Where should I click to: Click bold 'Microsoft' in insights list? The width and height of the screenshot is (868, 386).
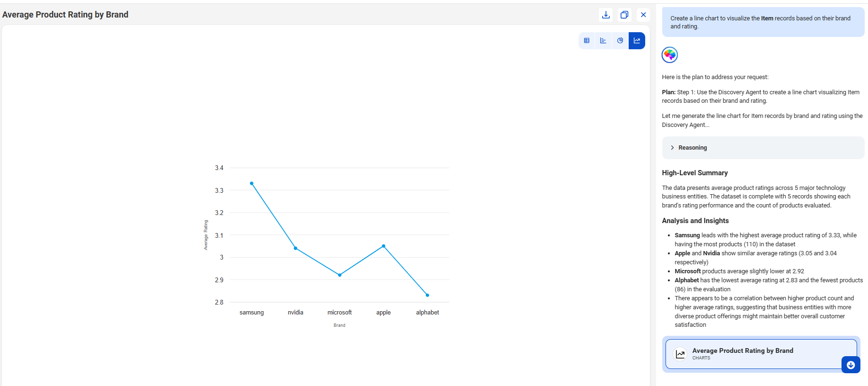pyautogui.click(x=688, y=271)
